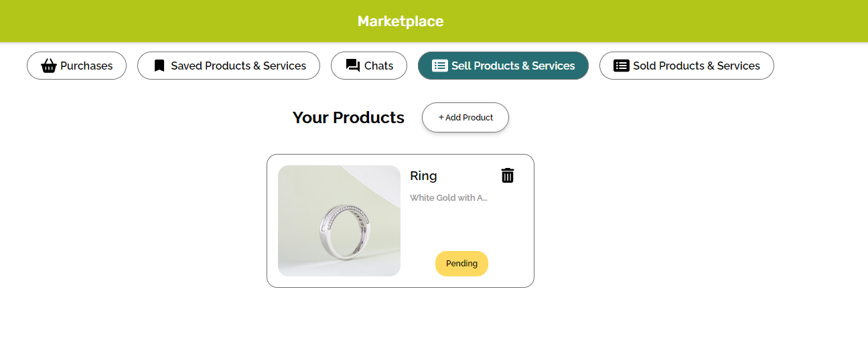
Task: Click the chat bubbles icon
Action: [x=352, y=66]
